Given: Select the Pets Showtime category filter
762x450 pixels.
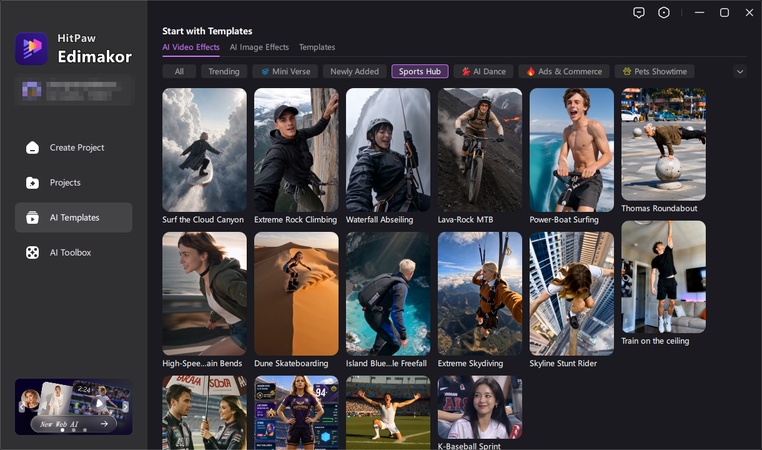Looking at the screenshot, I should [655, 71].
